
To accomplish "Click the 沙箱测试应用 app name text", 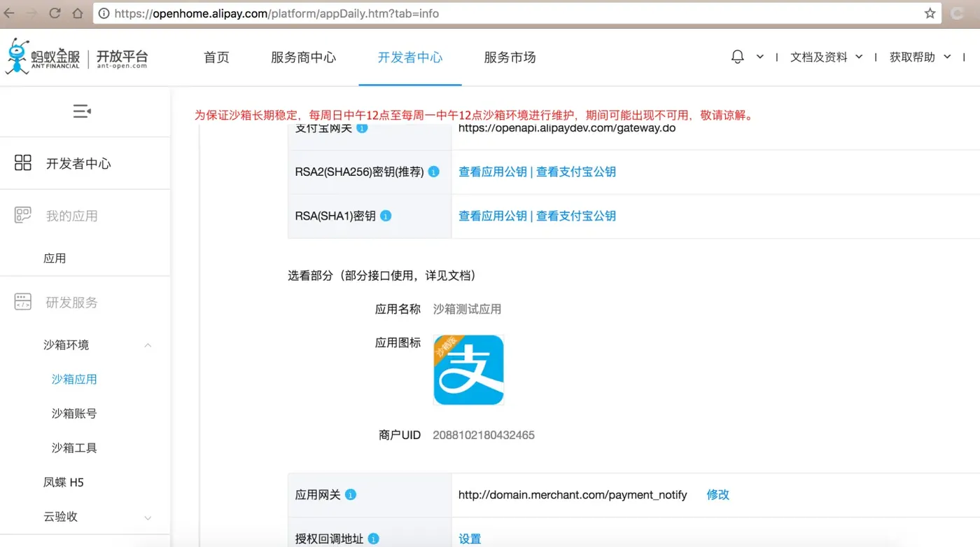I will (x=467, y=309).
